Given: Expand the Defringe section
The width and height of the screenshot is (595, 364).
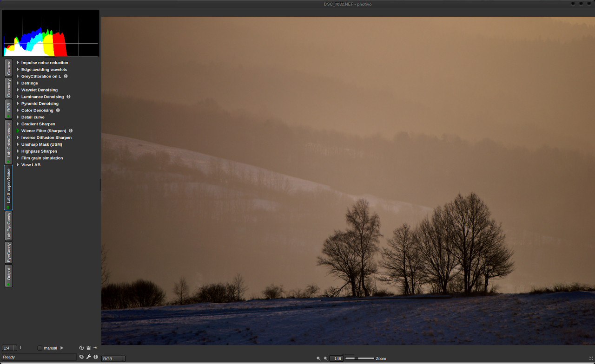Looking at the screenshot, I should tap(18, 83).
